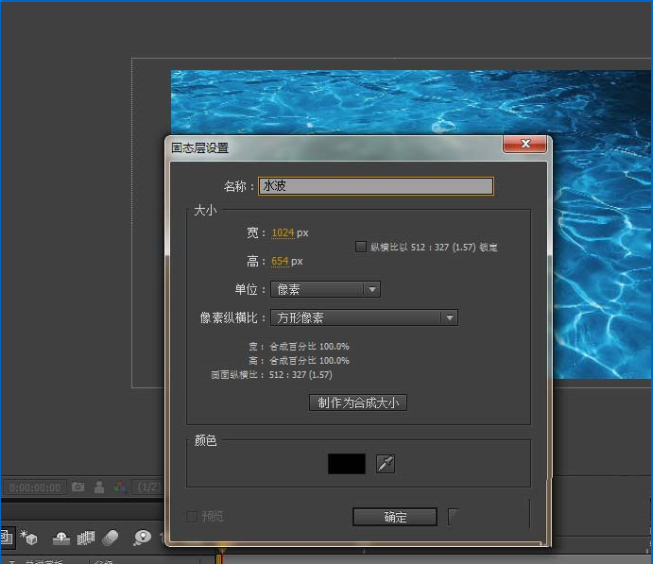This screenshot has width=654, height=564.
Task: Click the brainstorm speech bubble icon
Action: pos(142,538)
